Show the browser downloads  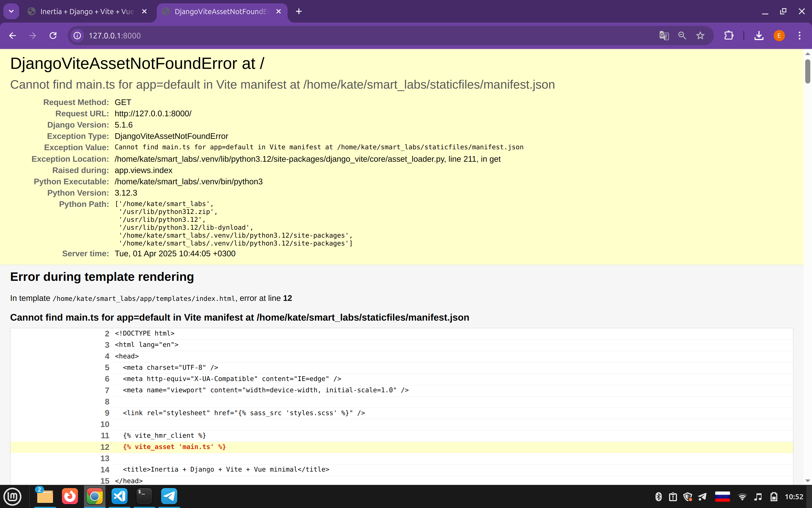pyautogui.click(x=759, y=36)
